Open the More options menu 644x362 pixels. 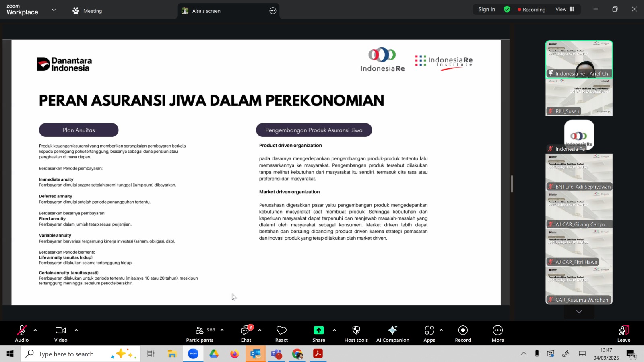497,333
